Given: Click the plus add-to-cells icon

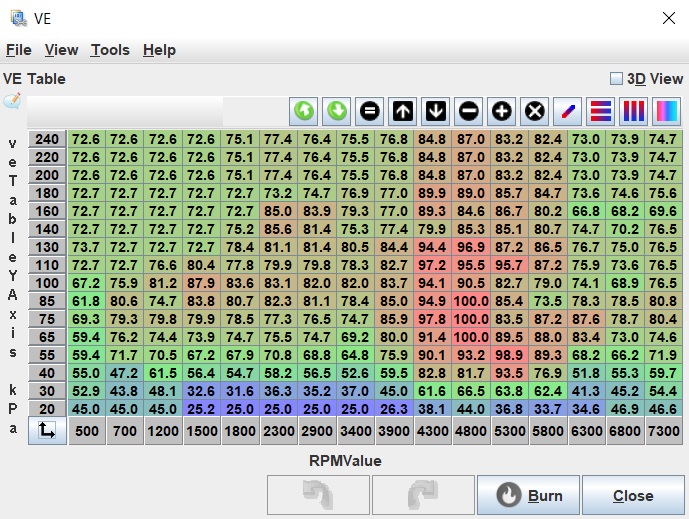Looking at the screenshot, I should 502,110.
